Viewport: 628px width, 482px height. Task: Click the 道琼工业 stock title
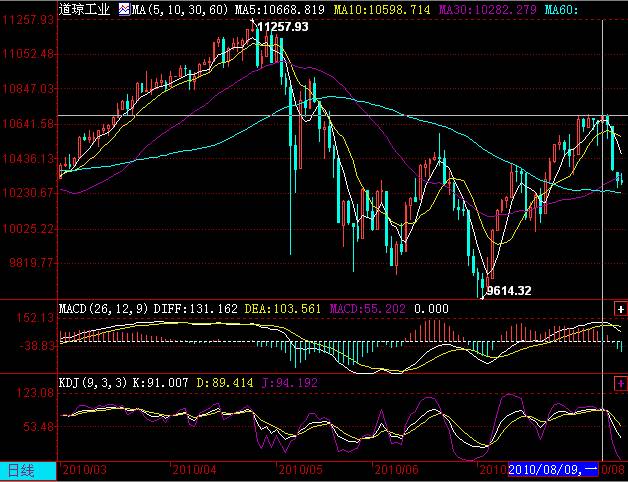click(x=84, y=9)
